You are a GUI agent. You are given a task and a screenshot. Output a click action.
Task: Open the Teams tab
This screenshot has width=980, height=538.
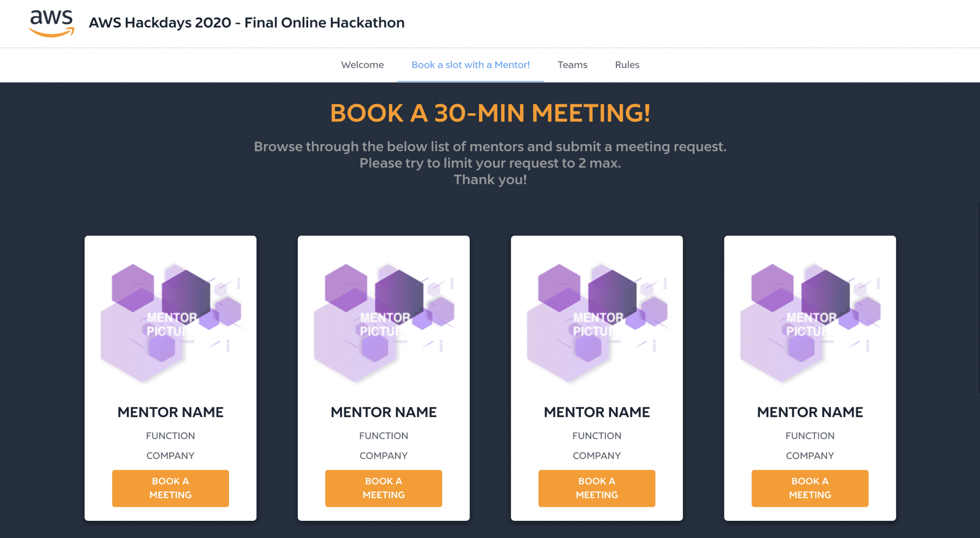point(572,65)
